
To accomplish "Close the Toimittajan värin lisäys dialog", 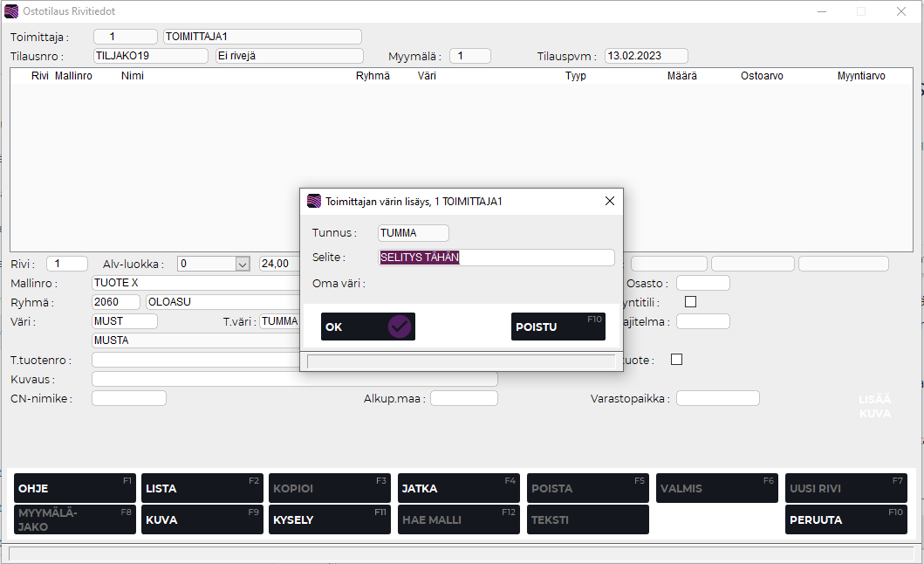I will [610, 201].
